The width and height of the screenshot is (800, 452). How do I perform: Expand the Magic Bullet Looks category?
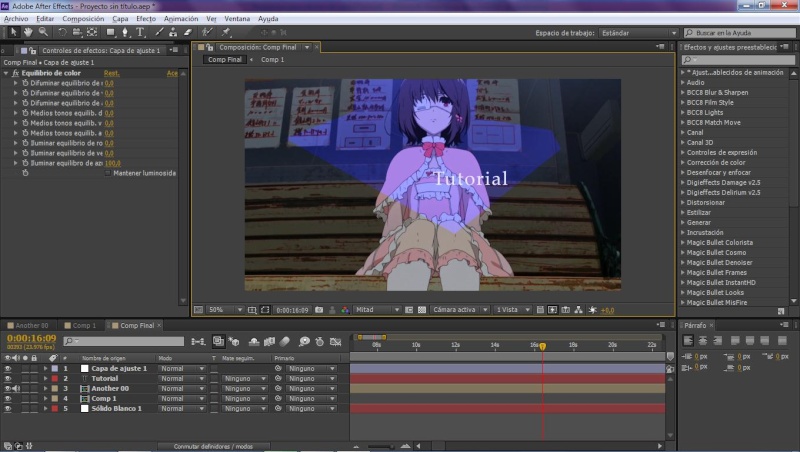[683, 292]
